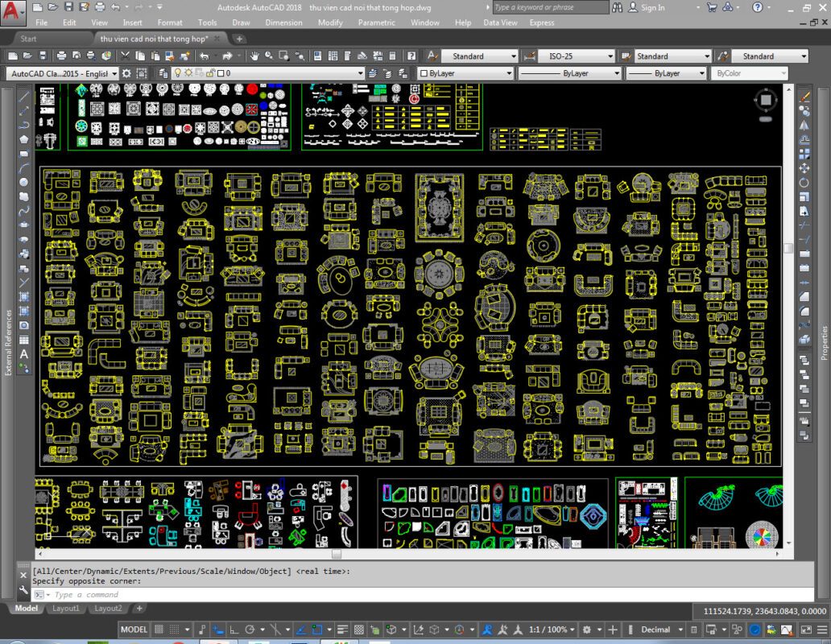This screenshot has height=644, width=831.
Task: Choose the Circle draw tool
Action: point(24,182)
